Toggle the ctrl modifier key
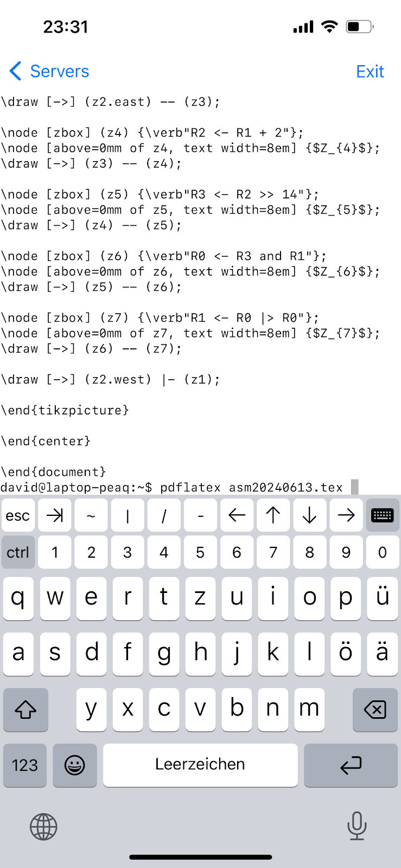401x868 pixels. (18, 552)
